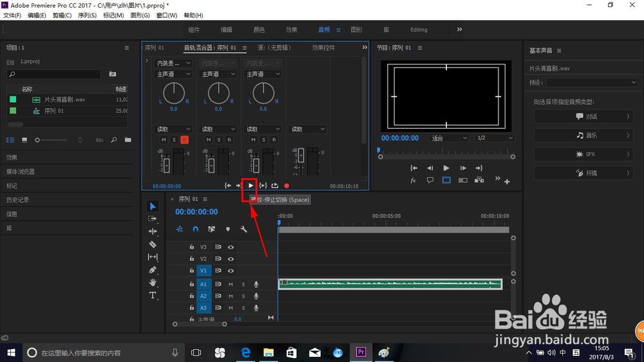Screen dimensions: 644x362
Task: Adjust first track volume fader
Action: click(166, 165)
